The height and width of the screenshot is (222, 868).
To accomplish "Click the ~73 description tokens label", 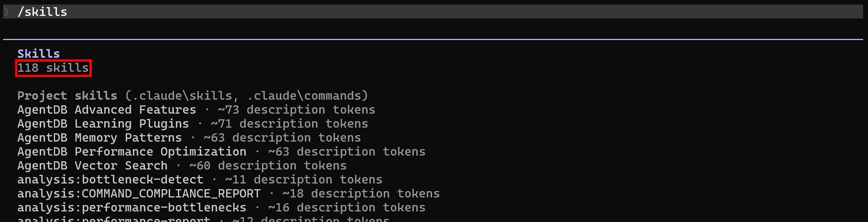I will (x=297, y=110).
